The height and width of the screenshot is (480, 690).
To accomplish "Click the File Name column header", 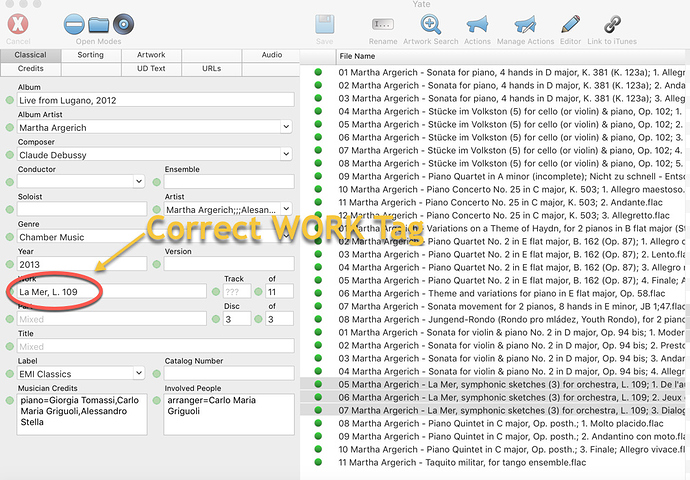I will (x=512, y=56).
